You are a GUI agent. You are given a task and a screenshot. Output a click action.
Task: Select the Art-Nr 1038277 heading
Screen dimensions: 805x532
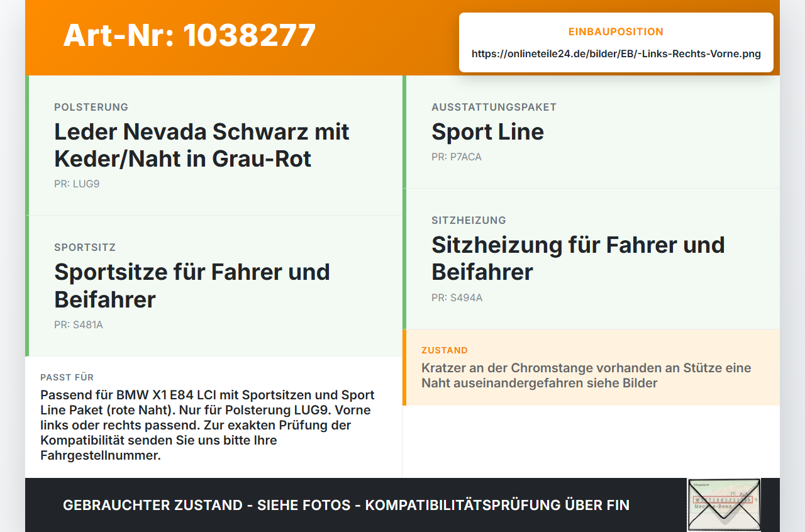[x=189, y=35]
